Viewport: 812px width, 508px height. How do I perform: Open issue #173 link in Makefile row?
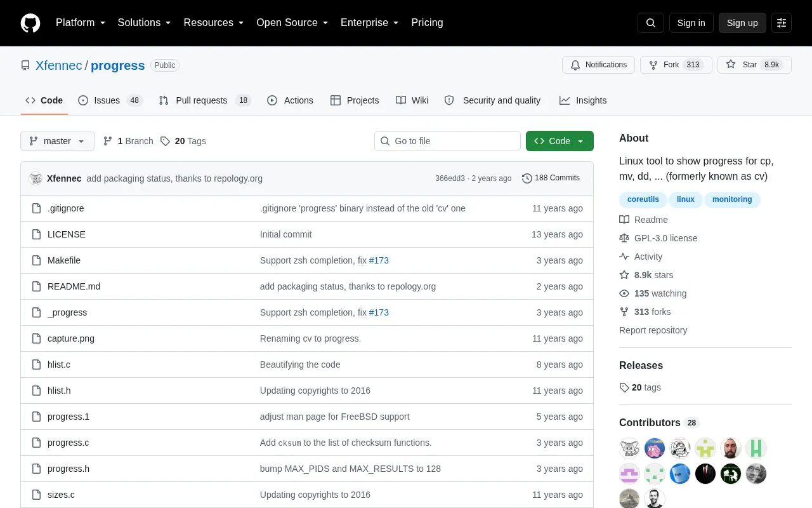click(379, 260)
